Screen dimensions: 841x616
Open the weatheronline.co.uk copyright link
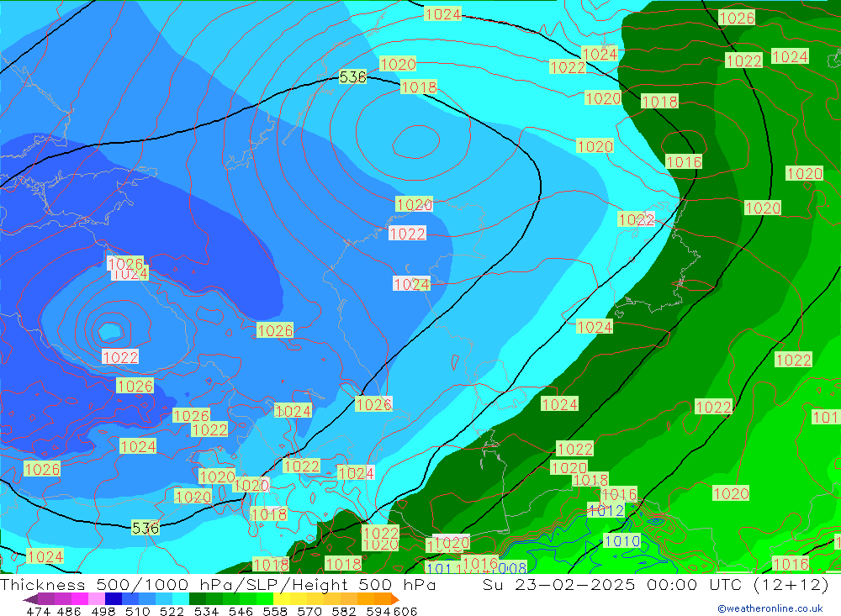point(770,608)
